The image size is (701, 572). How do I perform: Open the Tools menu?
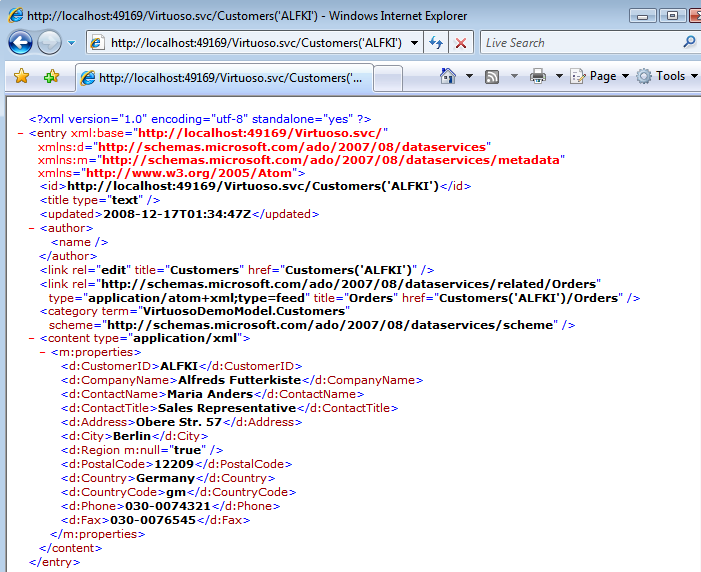click(x=662, y=77)
